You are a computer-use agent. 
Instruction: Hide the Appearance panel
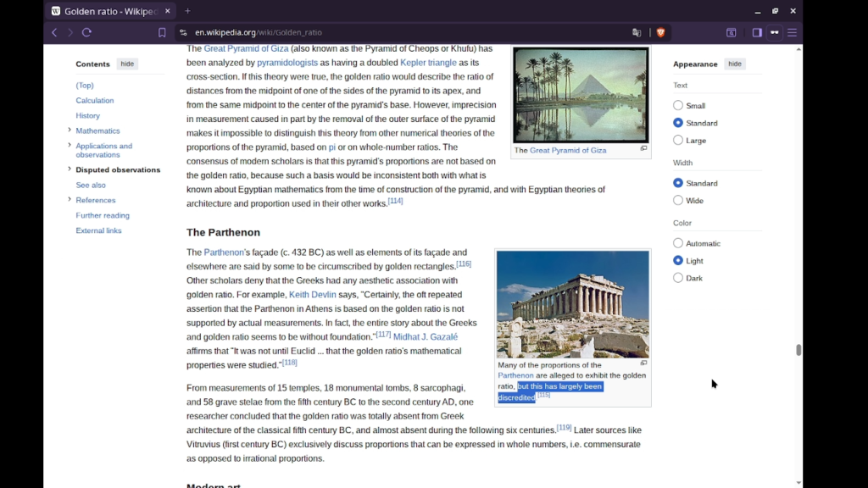(735, 64)
